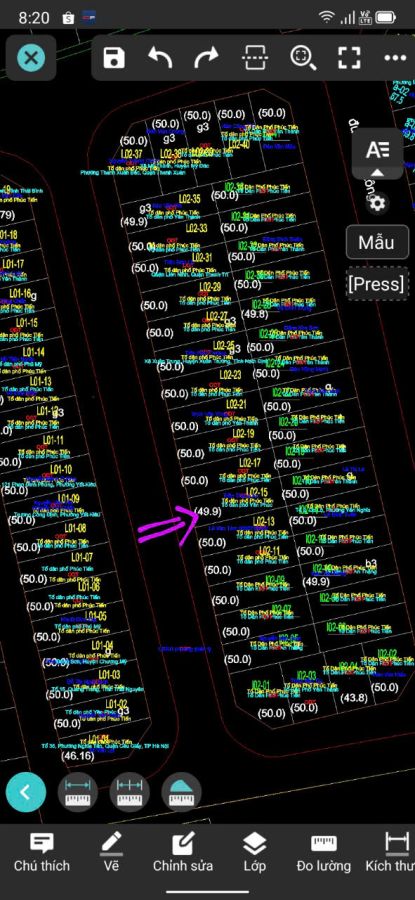415x900 pixels.
Task: Save the drawing using the floppy disk icon
Action: coord(114,58)
